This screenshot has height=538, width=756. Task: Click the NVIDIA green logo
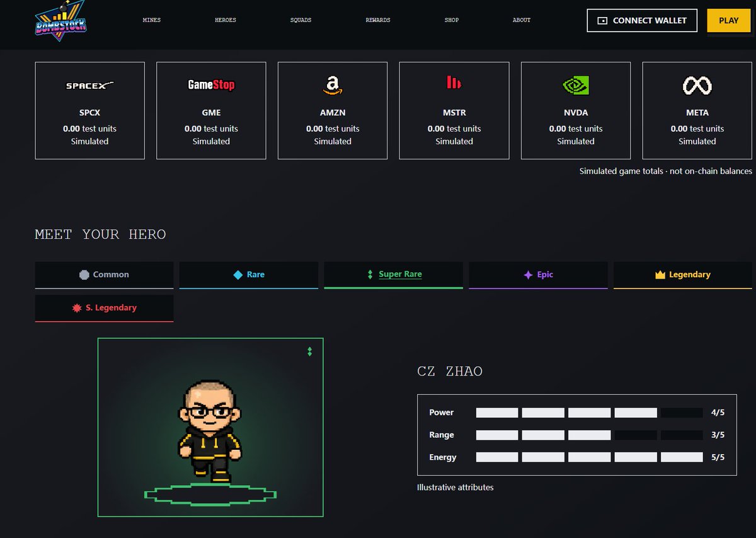point(576,85)
